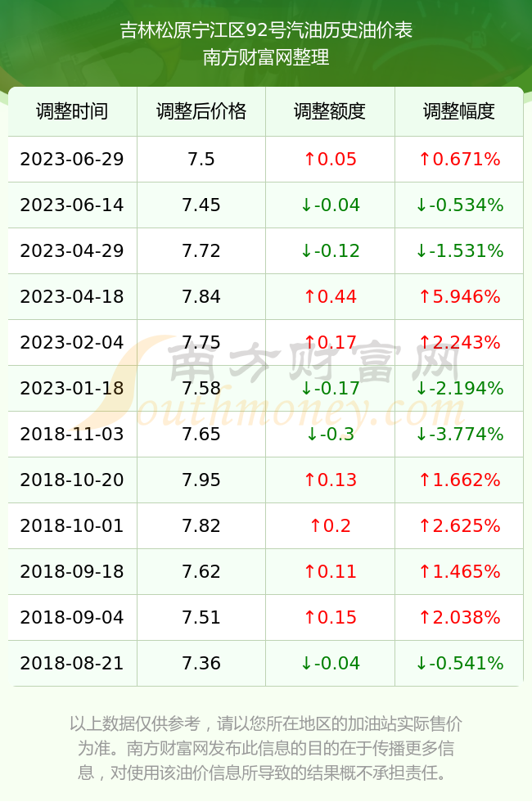This screenshot has height=802, width=532.
Task: Click the disclaimer text at the bottom
Action: (x=266, y=748)
